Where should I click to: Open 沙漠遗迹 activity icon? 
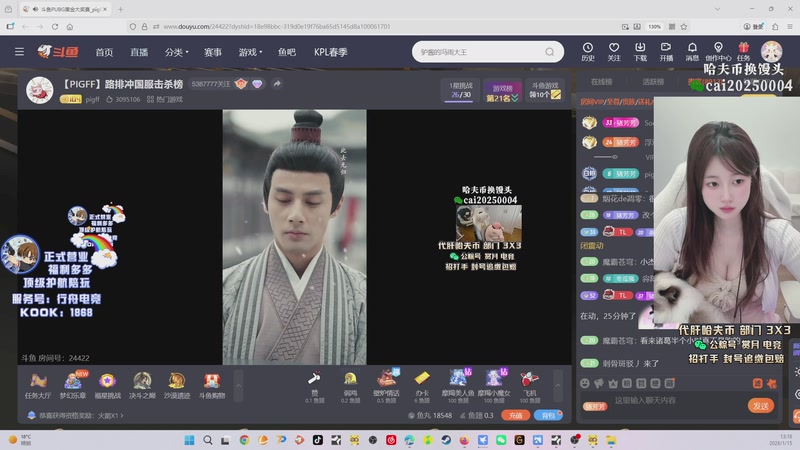(x=177, y=386)
